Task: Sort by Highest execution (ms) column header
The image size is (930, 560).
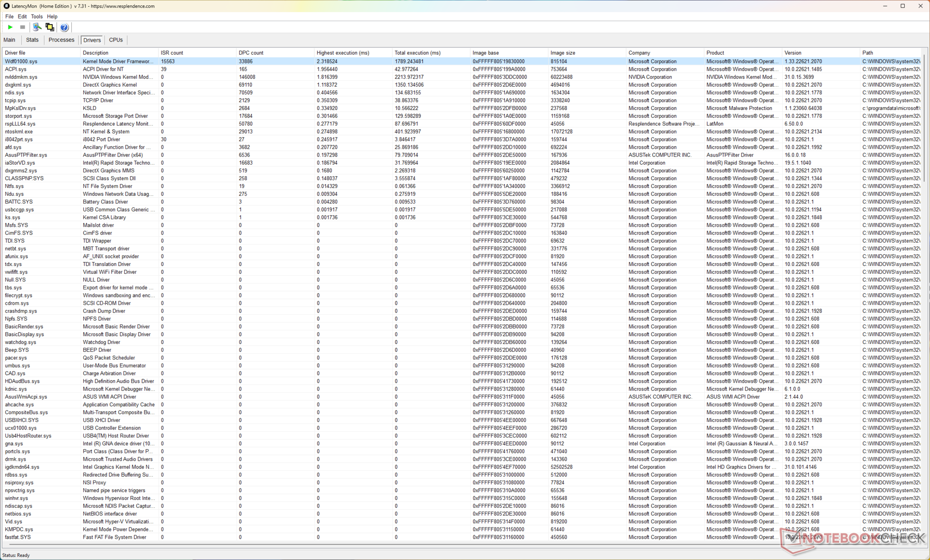Action: tap(342, 53)
